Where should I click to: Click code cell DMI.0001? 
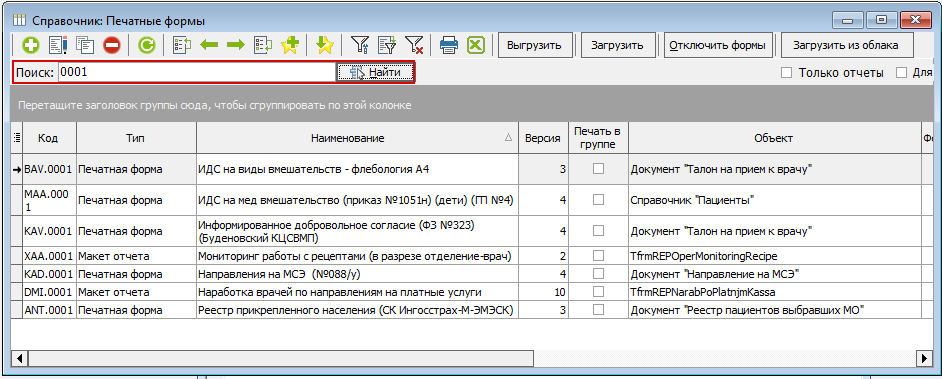point(49,292)
